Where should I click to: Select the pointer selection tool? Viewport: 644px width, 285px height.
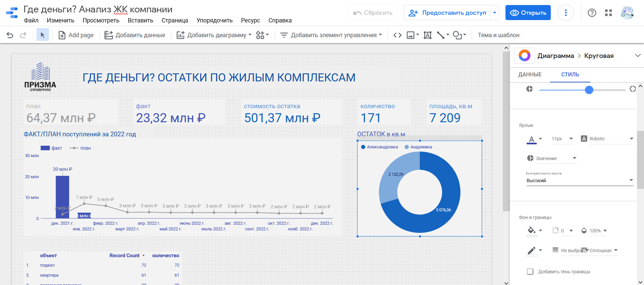click(x=43, y=35)
